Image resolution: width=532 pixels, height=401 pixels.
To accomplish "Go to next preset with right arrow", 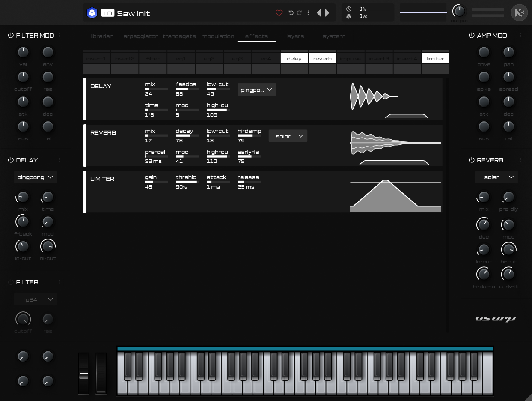I will [x=327, y=13].
